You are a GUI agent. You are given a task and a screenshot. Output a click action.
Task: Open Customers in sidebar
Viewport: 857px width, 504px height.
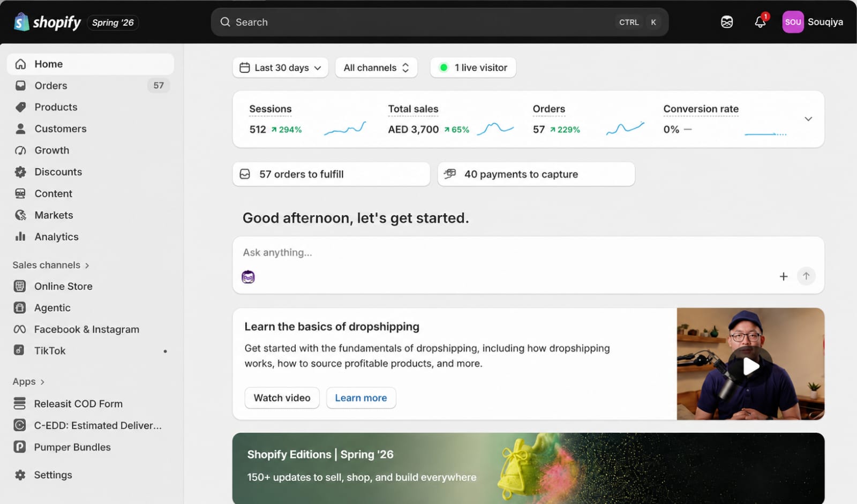pos(90,129)
